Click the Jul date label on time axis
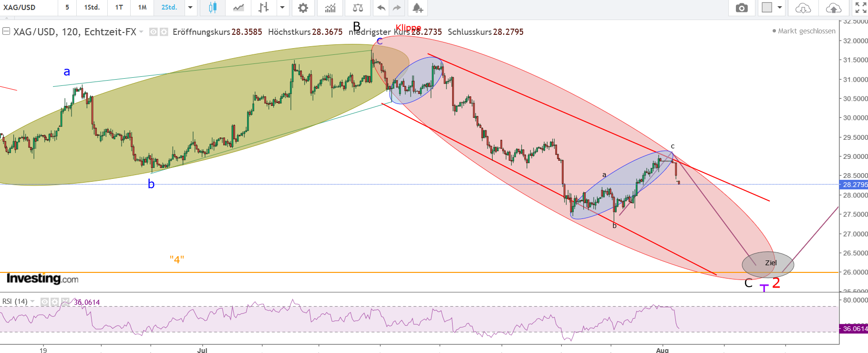 point(202,350)
